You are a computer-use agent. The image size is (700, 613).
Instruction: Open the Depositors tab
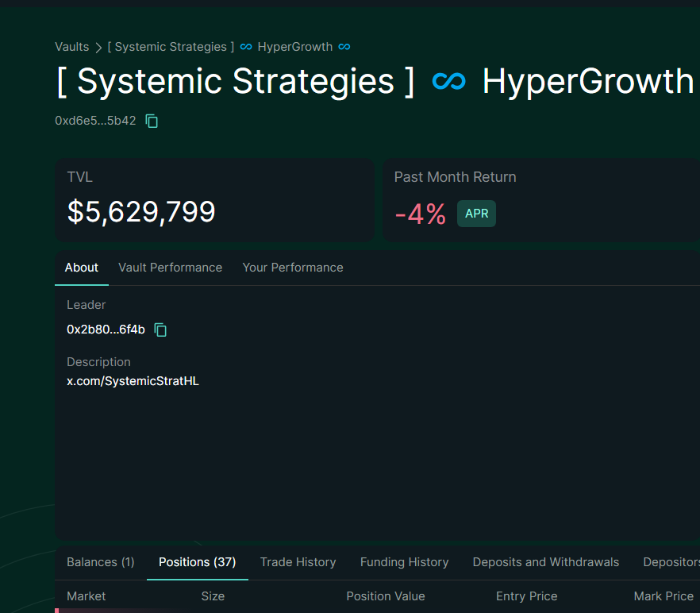pyautogui.click(x=671, y=562)
